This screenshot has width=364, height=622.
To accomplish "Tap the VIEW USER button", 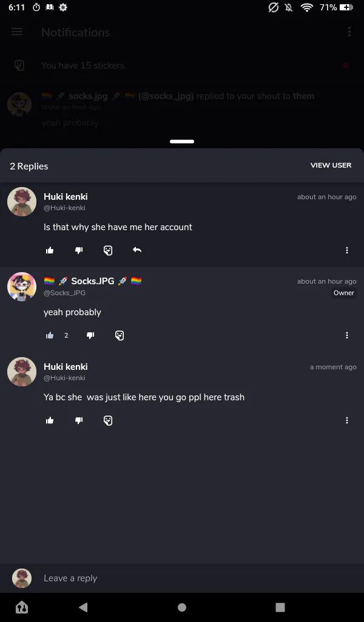I will pyautogui.click(x=331, y=165).
